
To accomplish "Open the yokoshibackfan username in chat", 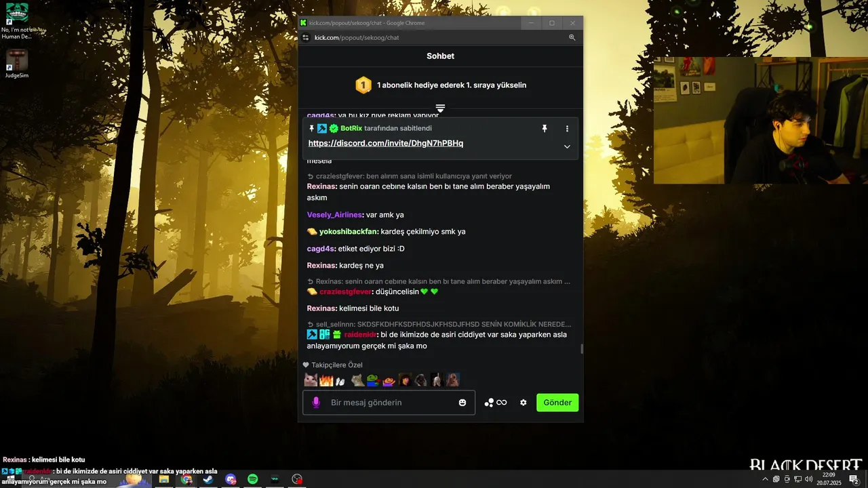I will pos(349,232).
